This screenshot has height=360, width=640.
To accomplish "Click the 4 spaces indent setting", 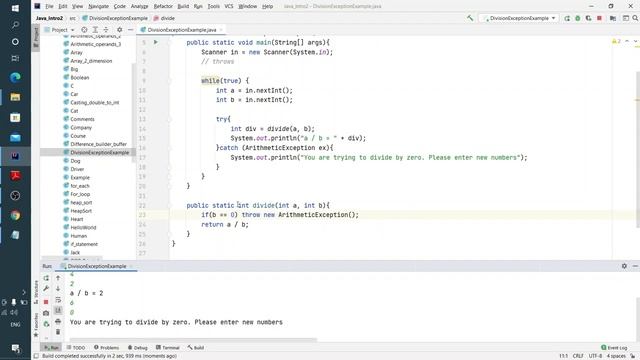I will (616, 356).
